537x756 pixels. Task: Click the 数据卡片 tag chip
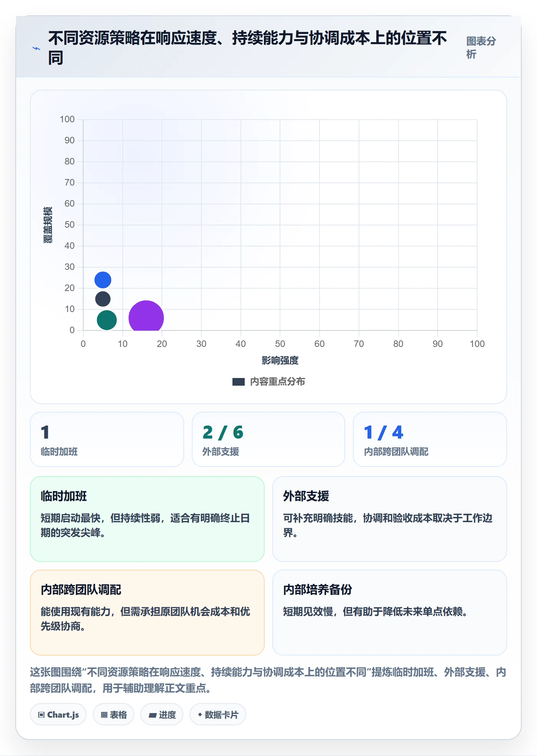click(x=218, y=715)
